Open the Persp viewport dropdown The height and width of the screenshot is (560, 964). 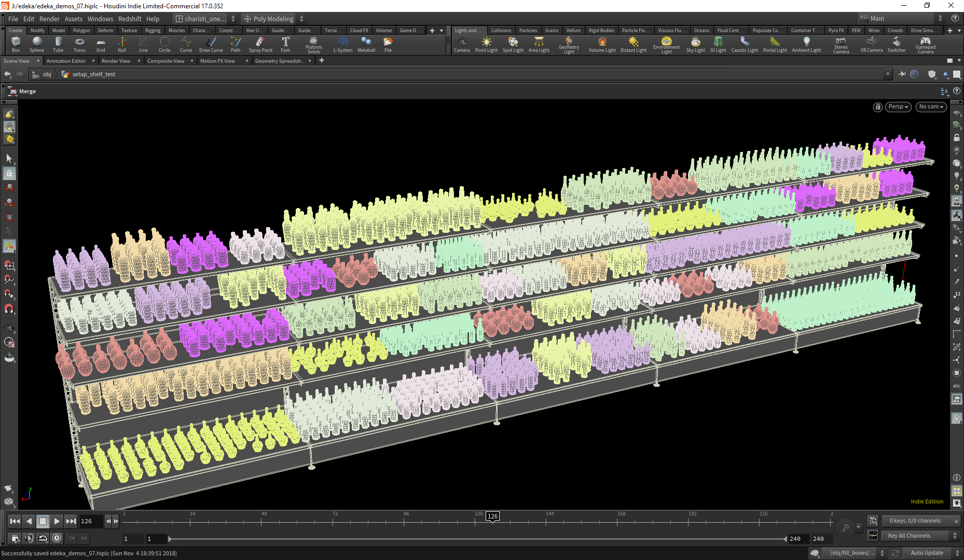point(898,107)
